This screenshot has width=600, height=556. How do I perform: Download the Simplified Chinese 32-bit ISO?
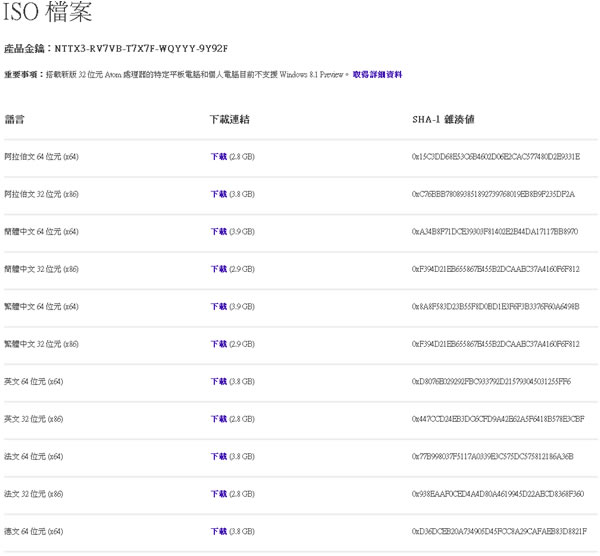coord(218,269)
